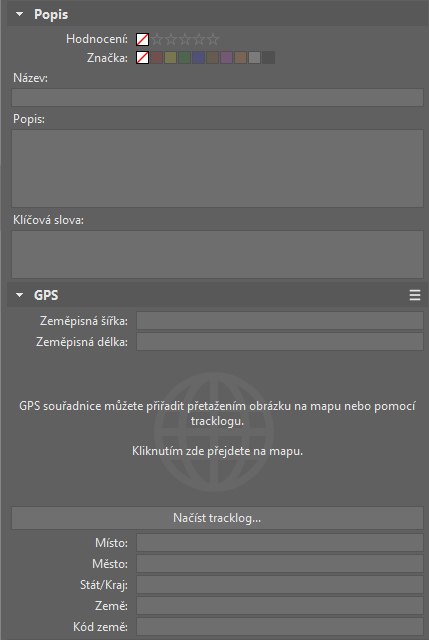Apply the red color label
The image size is (429, 640).
point(157,58)
